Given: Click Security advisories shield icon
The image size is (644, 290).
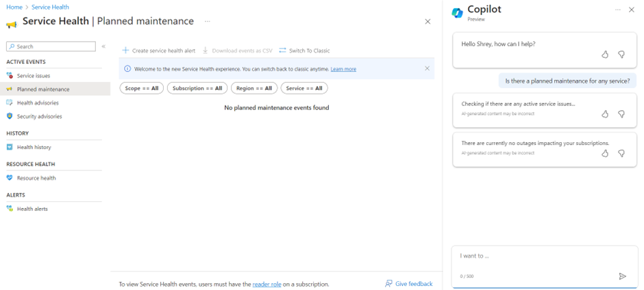Looking at the screenshot, I should [10, 116].
